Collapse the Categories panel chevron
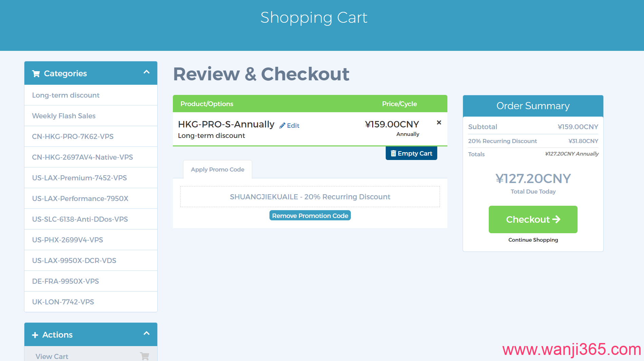The height and width of the screenshot is (361, 644). pyautogui.click(x=146, y=72)
